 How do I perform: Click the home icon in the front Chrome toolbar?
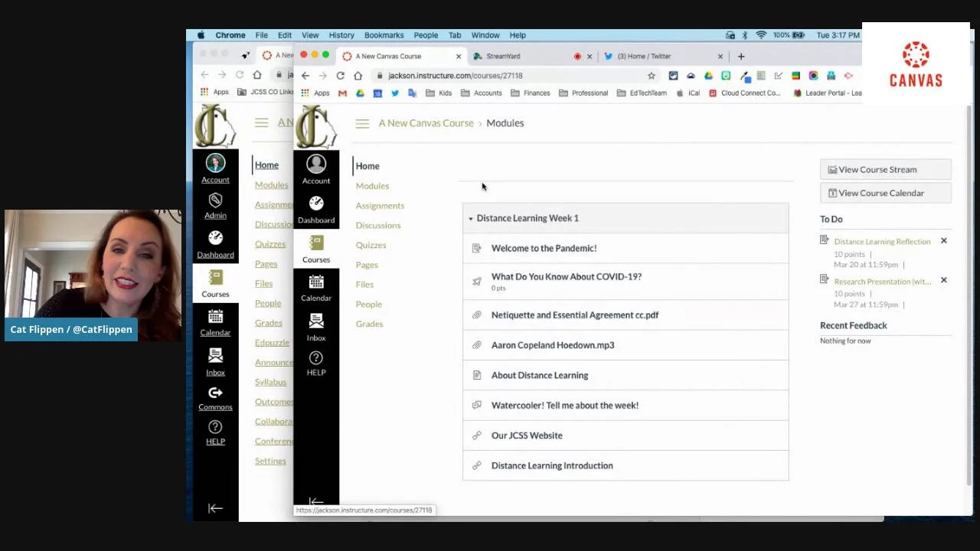pos(358,76)
